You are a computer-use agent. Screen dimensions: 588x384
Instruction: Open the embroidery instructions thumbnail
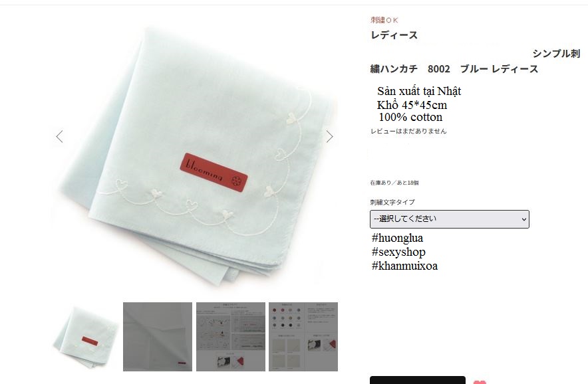click(231, 337)
